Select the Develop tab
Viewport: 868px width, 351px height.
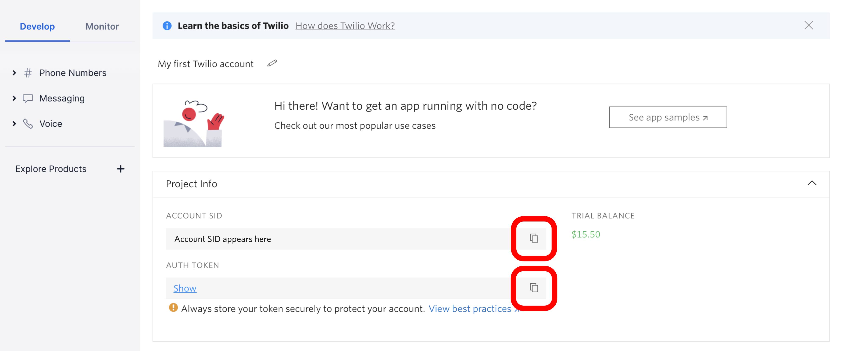[x=37, y=26]
